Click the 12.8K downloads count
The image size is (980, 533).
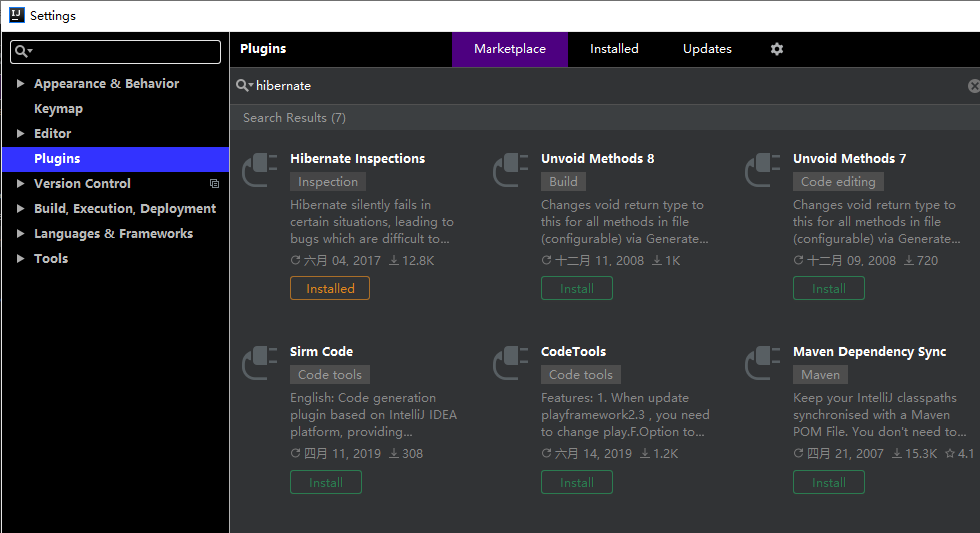pos(411,261)
